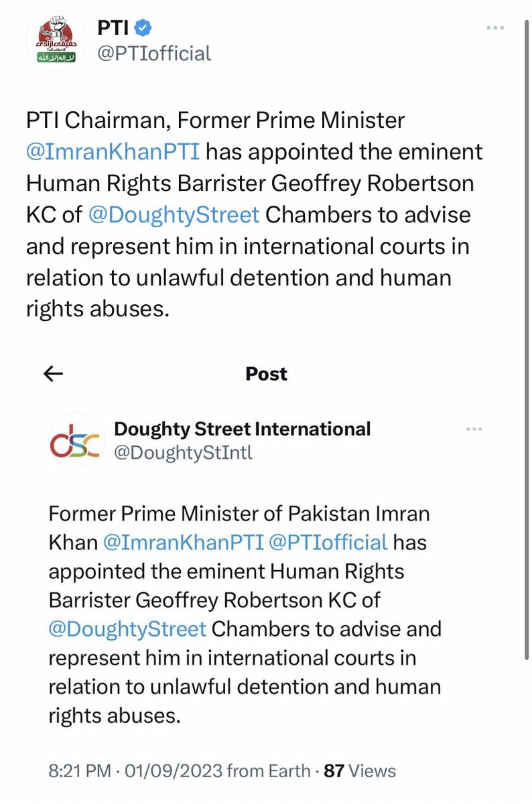Click the 87 Views count

tap(359, 771)
